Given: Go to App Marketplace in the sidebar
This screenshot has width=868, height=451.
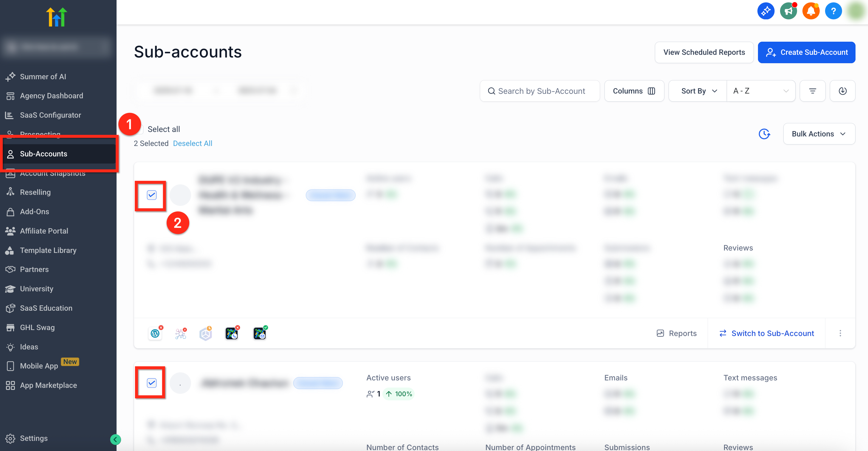Looking at the screenshot, I should [x=48, y=385].
